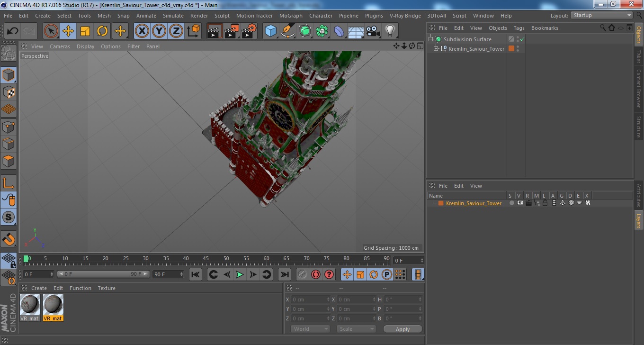Screen dimensions: 644x345
Task: Select the Kremlin_Saviour_Tower layer row name
Action: [474, 203]
